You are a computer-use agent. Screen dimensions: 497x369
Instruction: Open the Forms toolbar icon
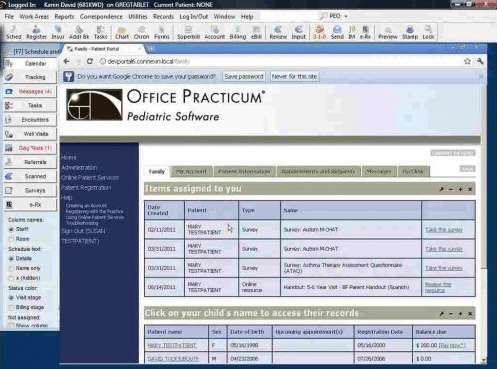click(162, 32)
